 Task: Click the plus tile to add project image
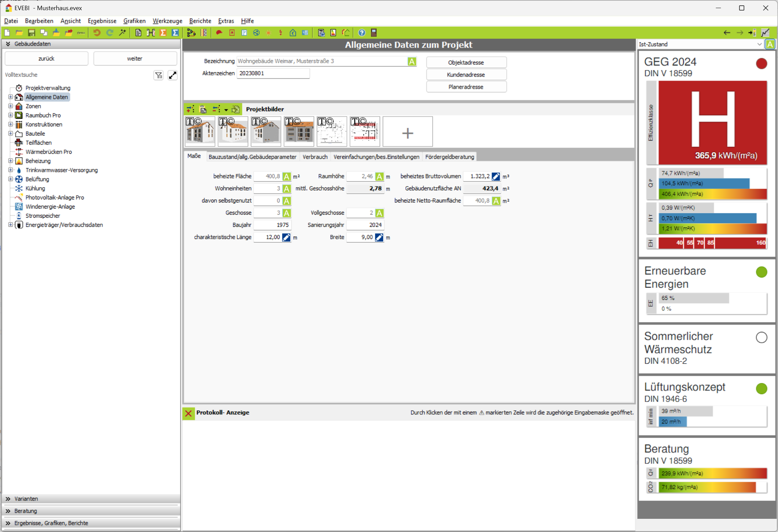click(407, 133)
